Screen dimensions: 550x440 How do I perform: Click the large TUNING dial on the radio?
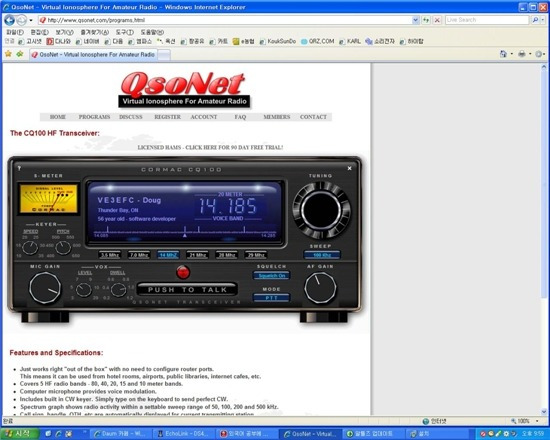coord(321,210)
